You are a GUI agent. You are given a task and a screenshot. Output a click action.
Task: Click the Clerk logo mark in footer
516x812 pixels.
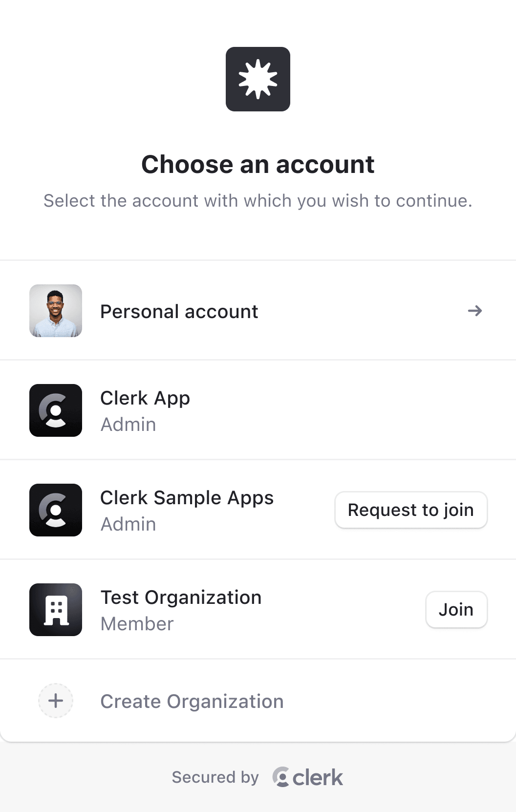[x=281, y=777]
